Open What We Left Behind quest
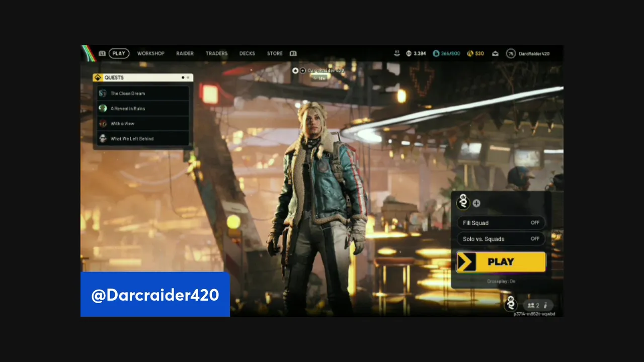Screen dimensions: 644x362 click(x=143, y=138)
